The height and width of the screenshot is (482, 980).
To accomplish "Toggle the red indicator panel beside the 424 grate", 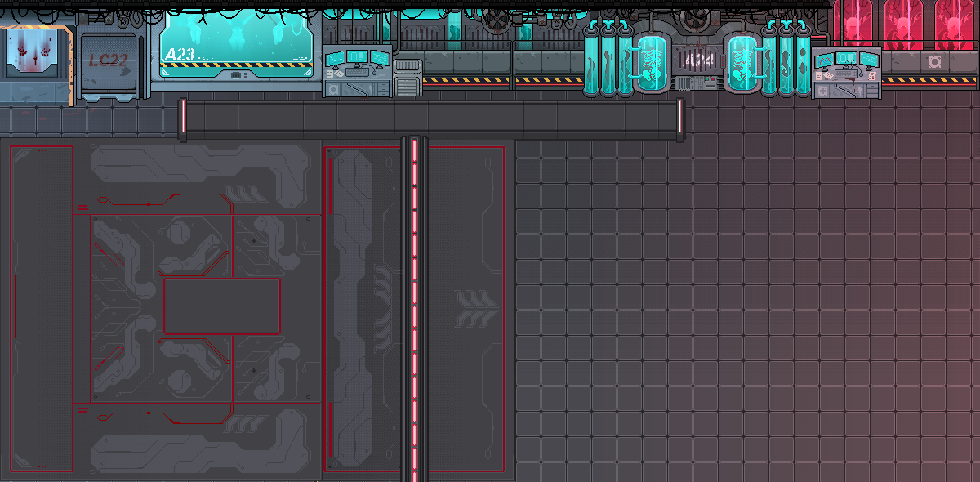I will click(723, 61).
